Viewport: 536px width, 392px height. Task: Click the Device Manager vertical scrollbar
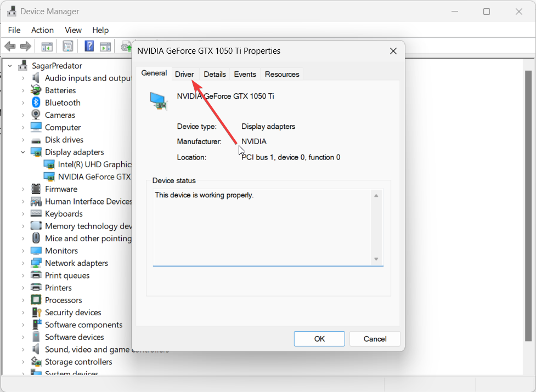528,206
